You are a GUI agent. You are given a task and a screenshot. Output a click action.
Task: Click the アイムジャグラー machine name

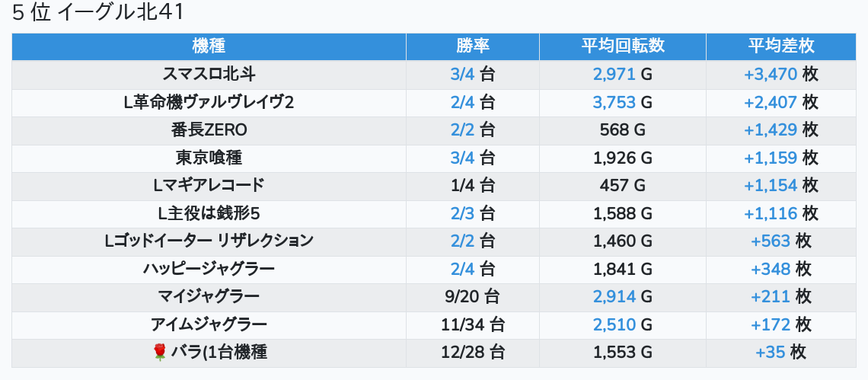209,324
